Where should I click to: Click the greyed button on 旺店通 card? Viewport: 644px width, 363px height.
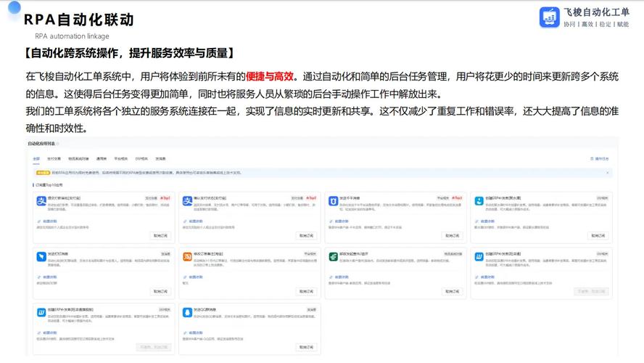click(x=592, y=291)
